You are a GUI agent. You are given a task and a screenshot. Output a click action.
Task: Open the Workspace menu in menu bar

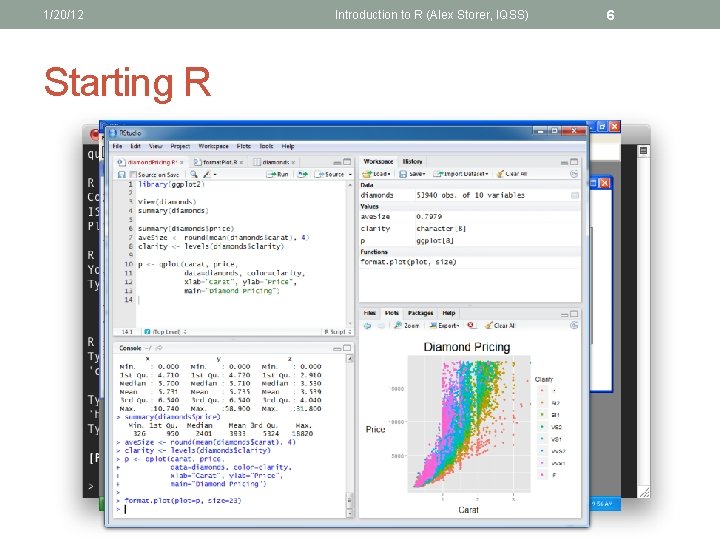(x=214, y=146)
